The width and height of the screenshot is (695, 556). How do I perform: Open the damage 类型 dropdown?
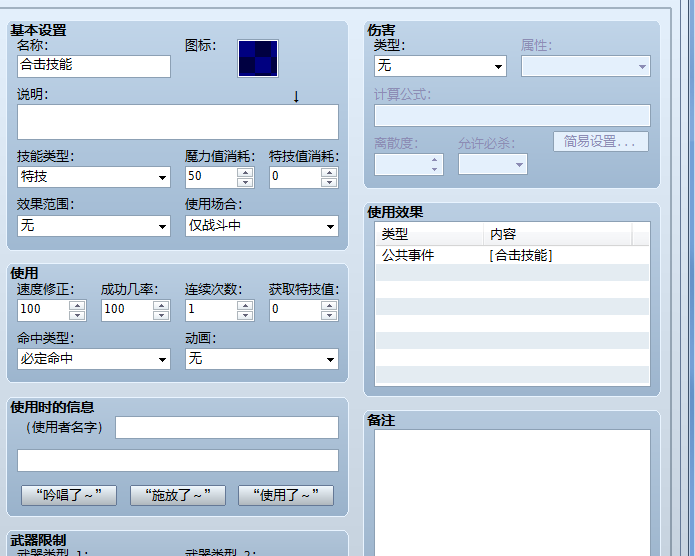tap(440, 66)
